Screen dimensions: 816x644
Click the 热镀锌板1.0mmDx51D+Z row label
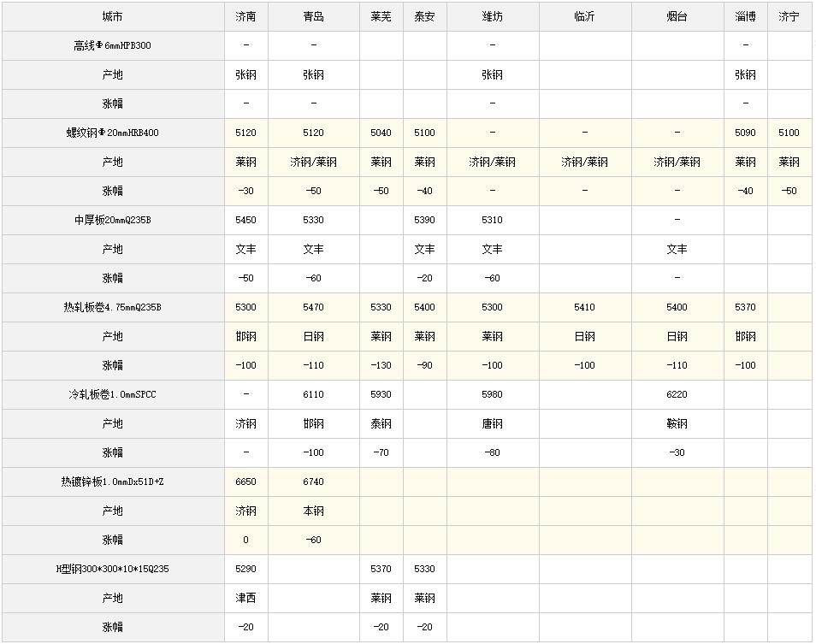click(113, 482)
